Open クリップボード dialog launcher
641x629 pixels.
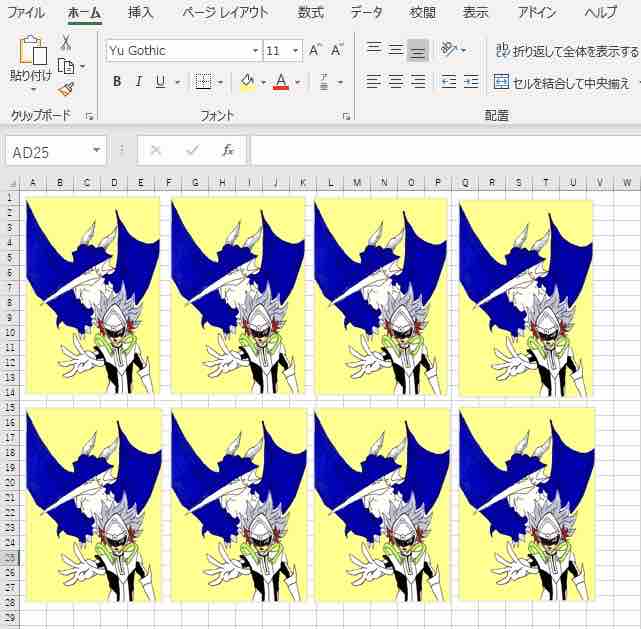pyautogui.click(x=90, y=117)
